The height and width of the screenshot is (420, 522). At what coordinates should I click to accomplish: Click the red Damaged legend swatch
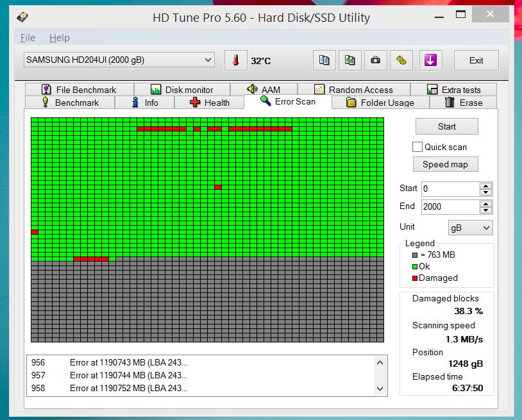pyautogui.click(x=415, y=278)
